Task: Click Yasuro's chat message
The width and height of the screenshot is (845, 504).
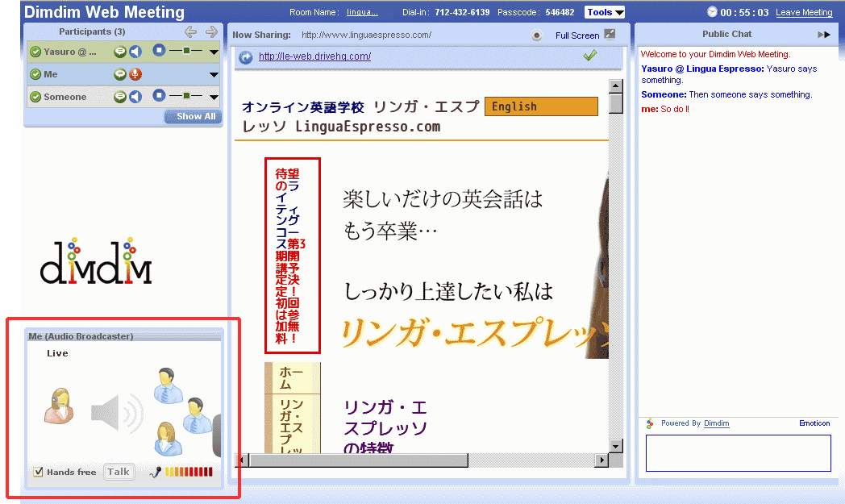Action: (x=729, y=74)
